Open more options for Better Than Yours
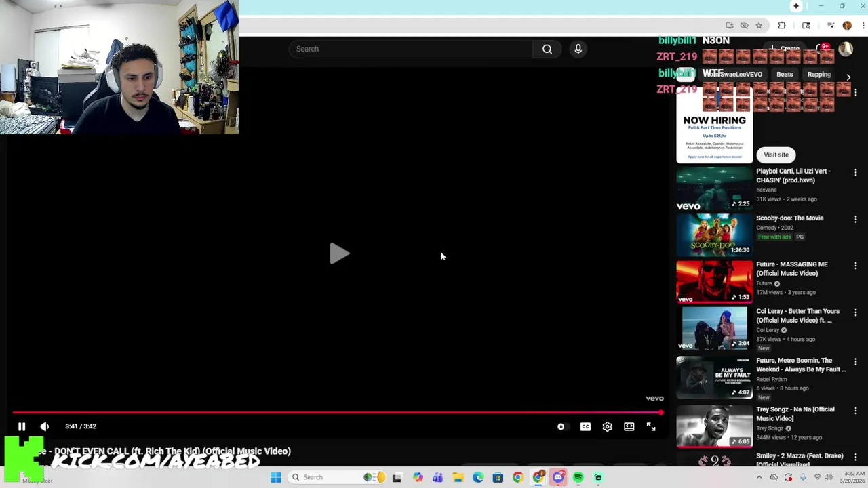Screen dimensions: 868x488 856,312
